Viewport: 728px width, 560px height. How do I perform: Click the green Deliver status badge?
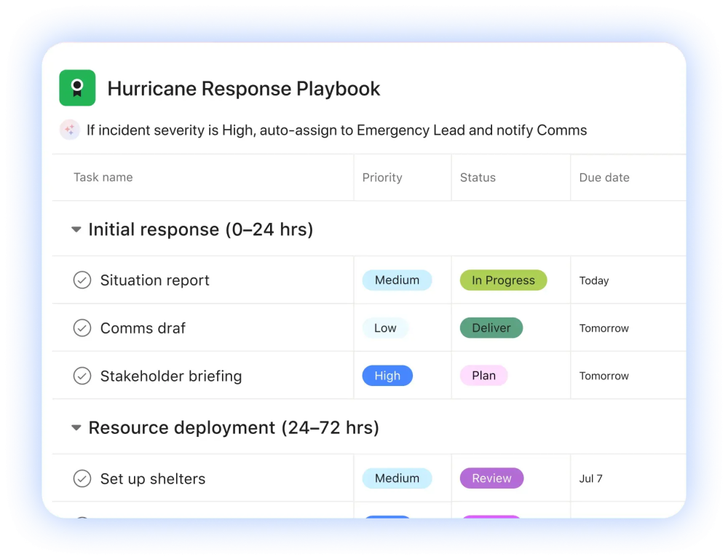(491, 328)
